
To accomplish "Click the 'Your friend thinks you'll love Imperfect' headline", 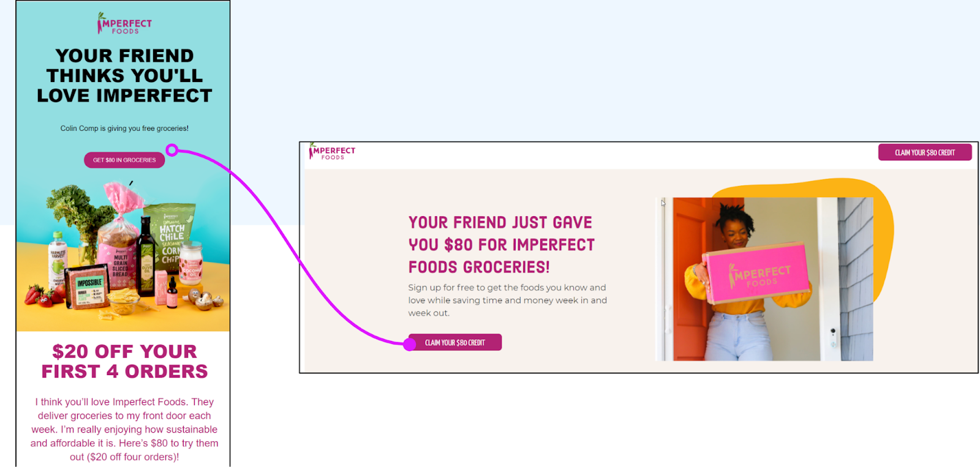I will 124,75.
